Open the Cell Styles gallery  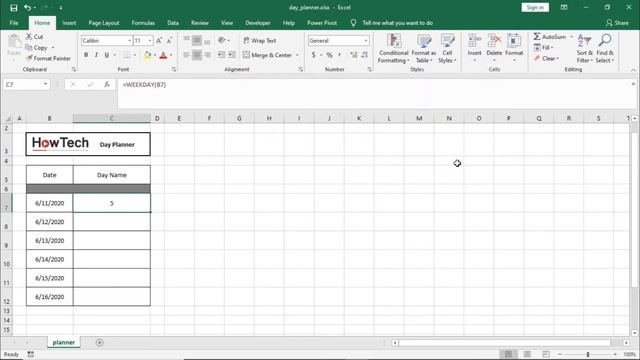click(x=447, y=49)
